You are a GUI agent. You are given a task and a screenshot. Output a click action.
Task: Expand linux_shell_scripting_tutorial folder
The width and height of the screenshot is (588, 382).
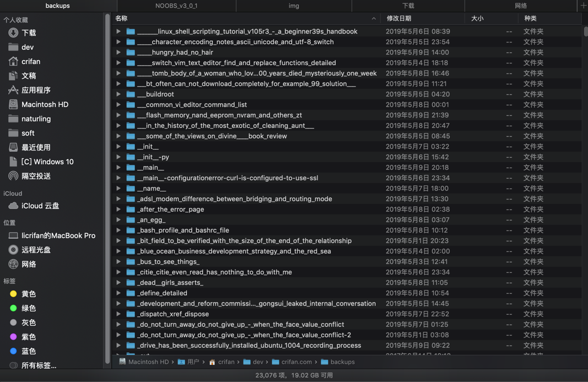pos(118,31)
